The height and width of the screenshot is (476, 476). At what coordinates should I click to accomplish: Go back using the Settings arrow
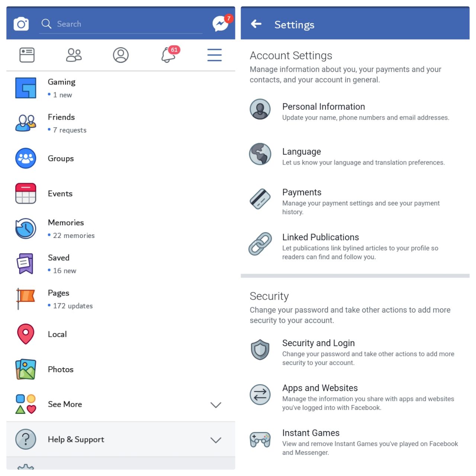pos(256,24)
